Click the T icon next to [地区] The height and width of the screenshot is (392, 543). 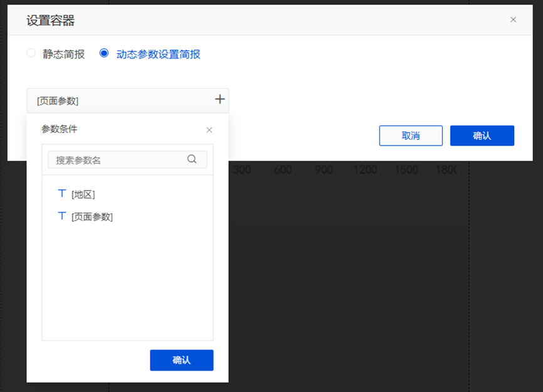(x=62, y=193)
